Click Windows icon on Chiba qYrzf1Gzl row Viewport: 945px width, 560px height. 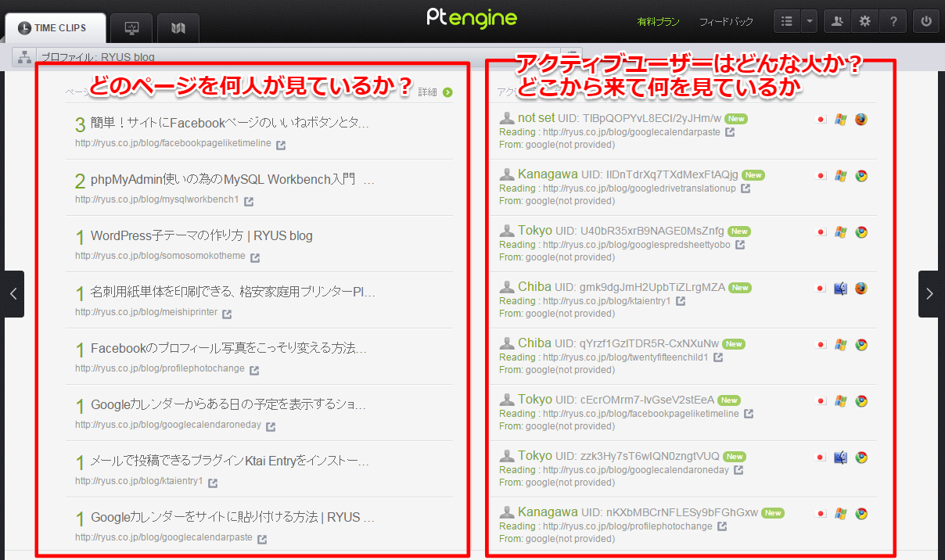pyautogui.click(x=841, y=345)
